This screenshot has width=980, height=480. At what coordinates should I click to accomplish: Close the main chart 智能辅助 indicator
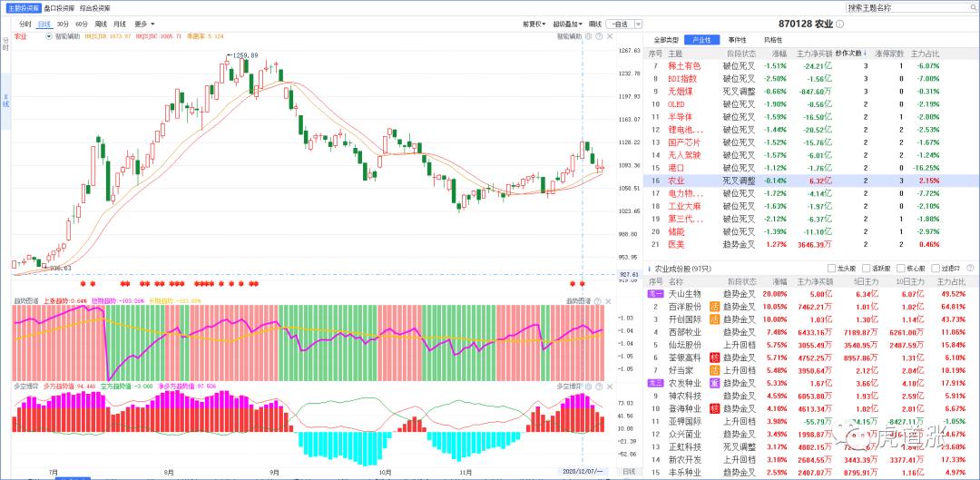point(609,36)
